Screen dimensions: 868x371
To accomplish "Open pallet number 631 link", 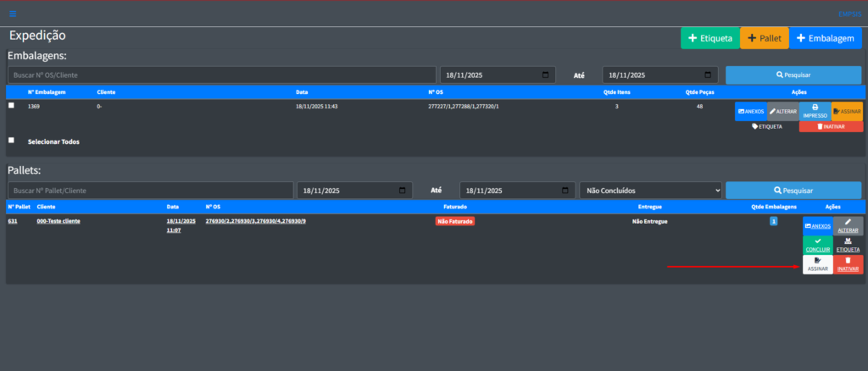I will pos(13,220).
